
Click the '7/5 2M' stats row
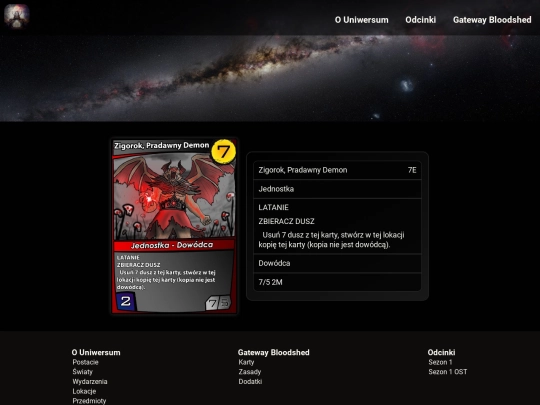pyautogui.click(x=337, y=282)
